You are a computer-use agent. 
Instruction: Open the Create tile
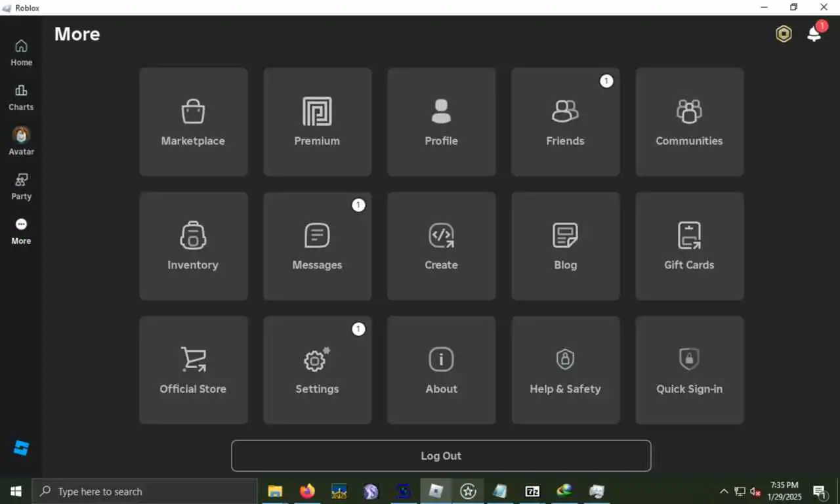click(441, 246)
